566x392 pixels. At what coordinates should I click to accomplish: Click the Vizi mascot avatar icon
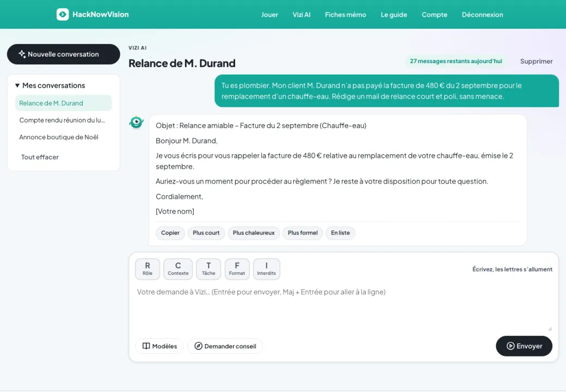point(137,122)
